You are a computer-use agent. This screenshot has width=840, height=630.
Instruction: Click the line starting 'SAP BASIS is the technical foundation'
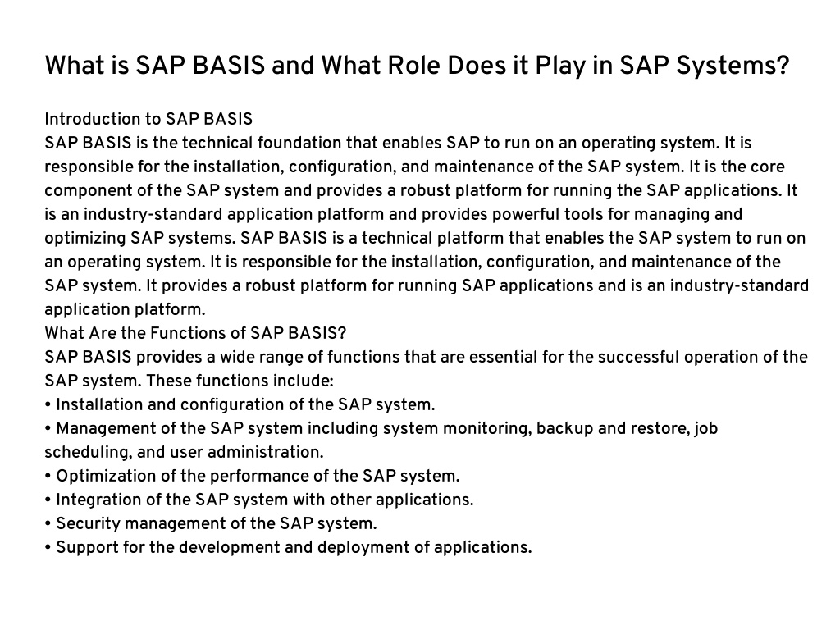tap(398, 143)
